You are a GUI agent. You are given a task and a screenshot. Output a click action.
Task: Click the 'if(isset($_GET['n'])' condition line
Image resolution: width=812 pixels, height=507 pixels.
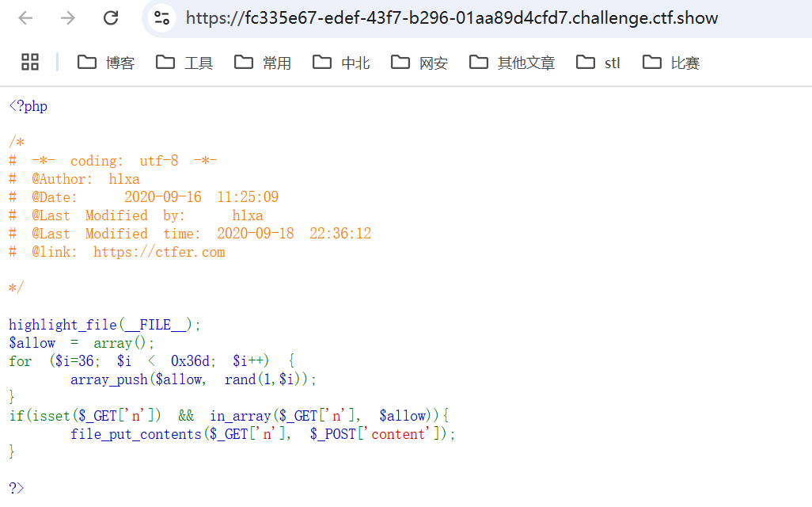pos(229,416)
